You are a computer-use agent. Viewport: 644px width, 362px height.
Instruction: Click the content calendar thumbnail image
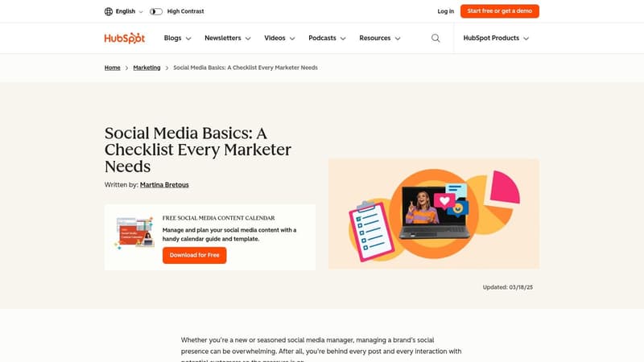coord(134,232)
